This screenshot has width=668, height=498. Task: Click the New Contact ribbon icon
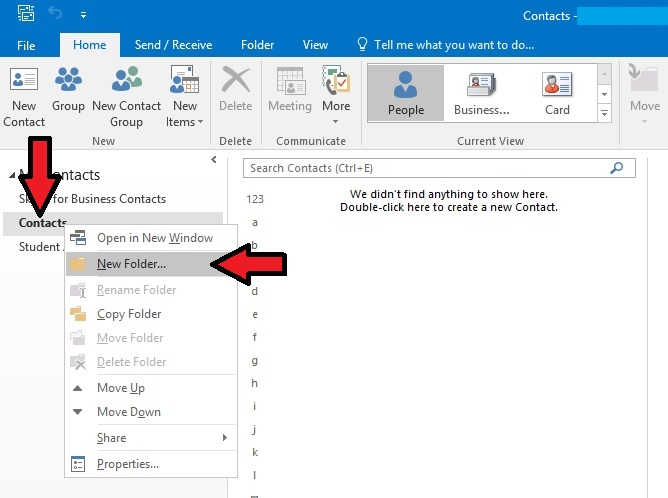point(24,97)
